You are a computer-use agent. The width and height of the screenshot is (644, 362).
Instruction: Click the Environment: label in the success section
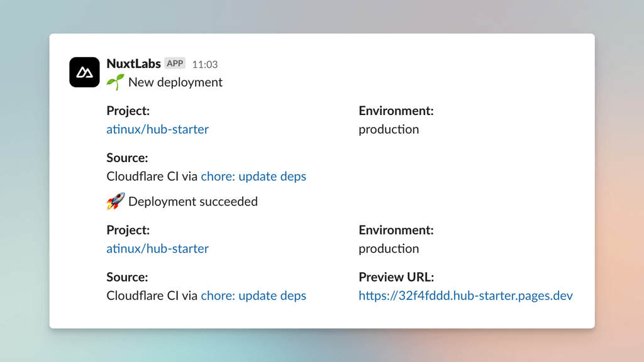coord(397,230)
